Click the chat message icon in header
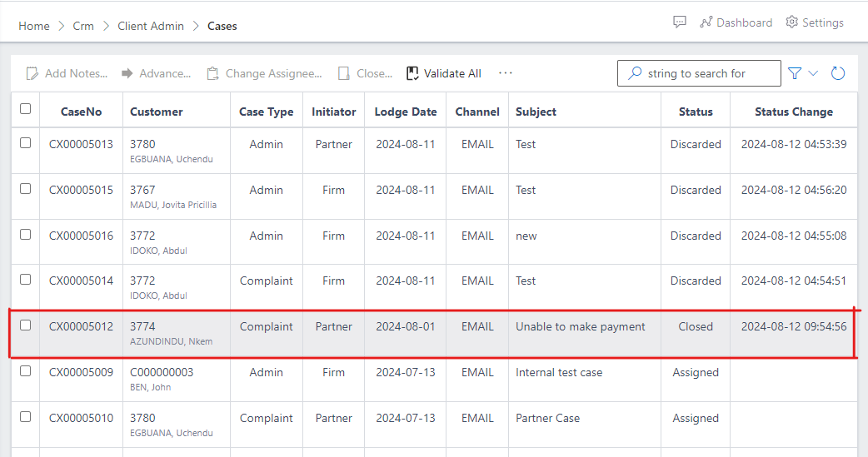The width and height of the screenshot is (868, 457). pyautogui.click(x=680, y=22)
